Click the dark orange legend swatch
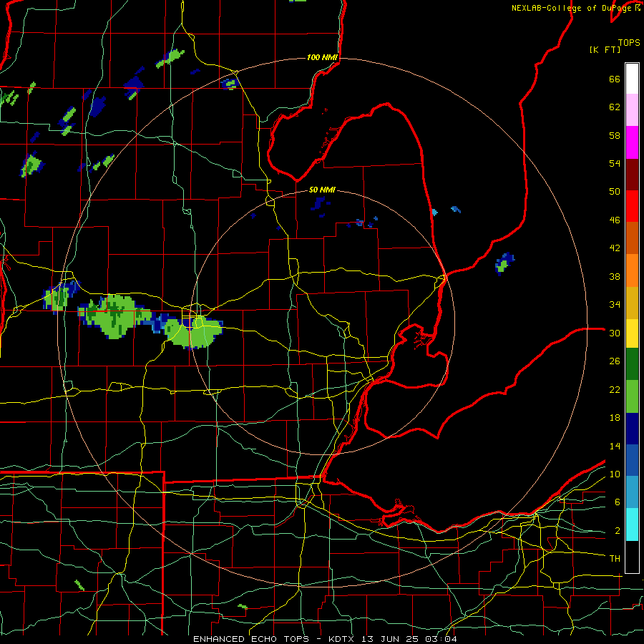 [x=632, y=238]
